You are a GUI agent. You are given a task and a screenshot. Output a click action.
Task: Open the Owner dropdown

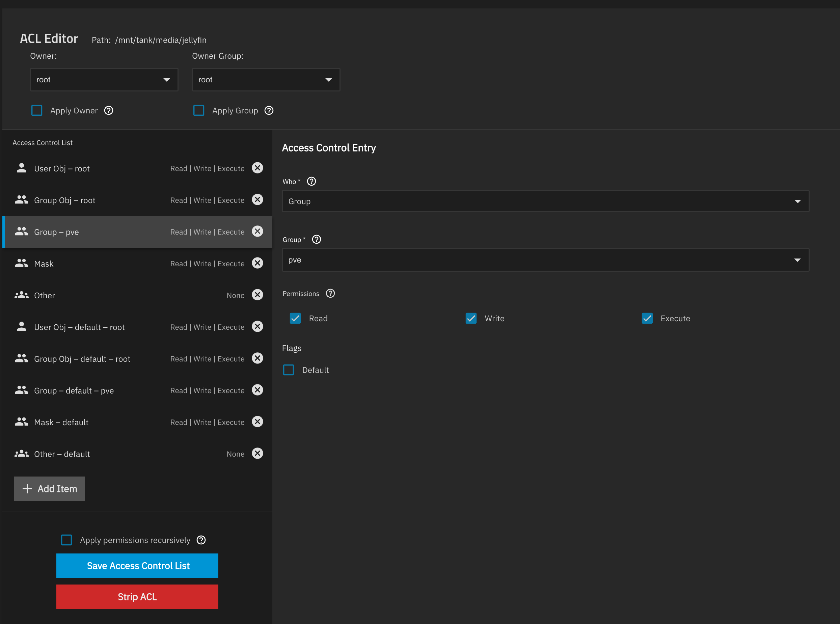[104, 80]
